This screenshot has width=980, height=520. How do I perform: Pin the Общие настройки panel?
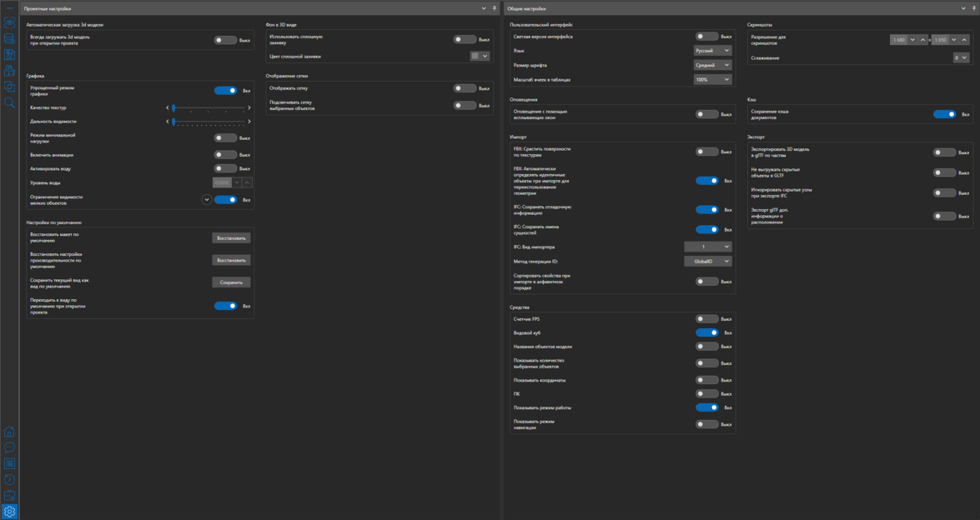click(973, 8)
